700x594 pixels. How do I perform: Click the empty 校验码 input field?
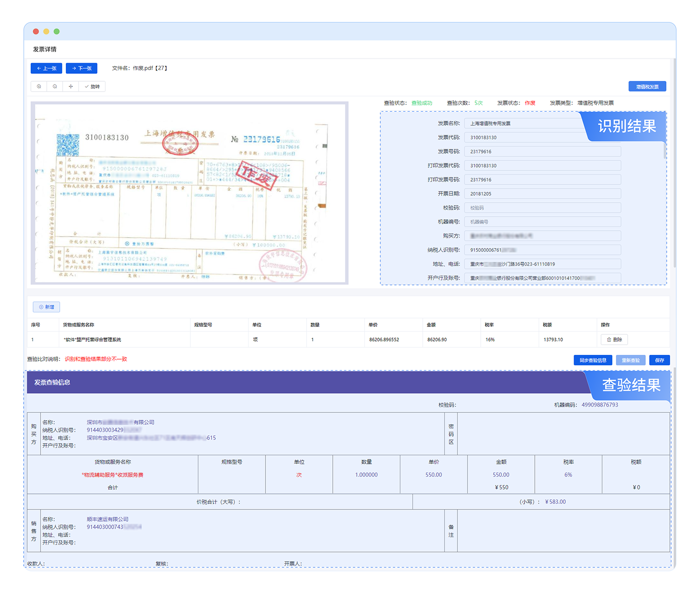[x=543, y=207]
